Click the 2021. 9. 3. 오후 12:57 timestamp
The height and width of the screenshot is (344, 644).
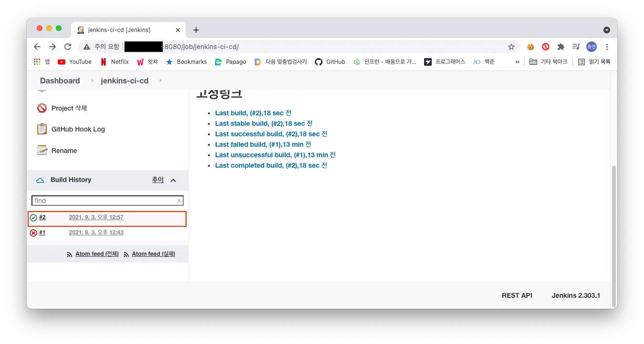point(96,217)
